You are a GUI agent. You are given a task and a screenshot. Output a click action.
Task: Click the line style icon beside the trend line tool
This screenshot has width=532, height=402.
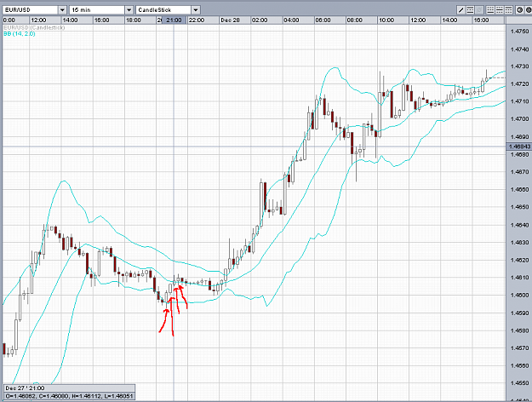tap(470, 10)
